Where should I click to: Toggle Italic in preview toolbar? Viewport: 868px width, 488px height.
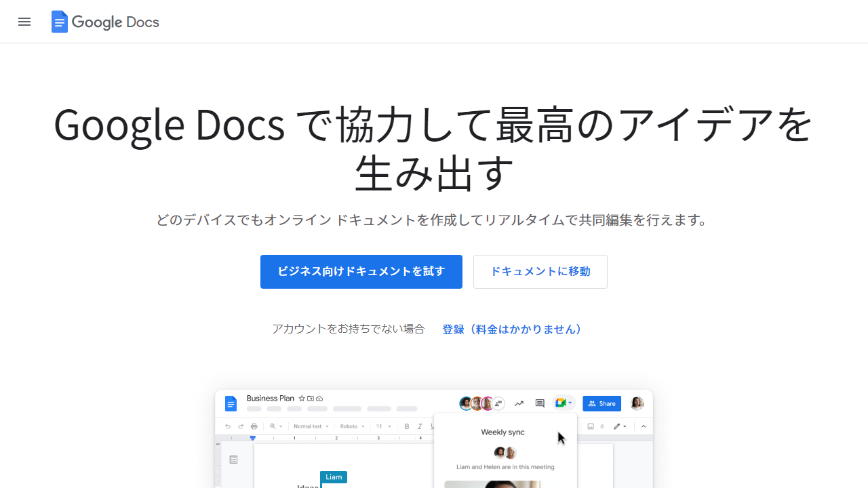point(420,426)
